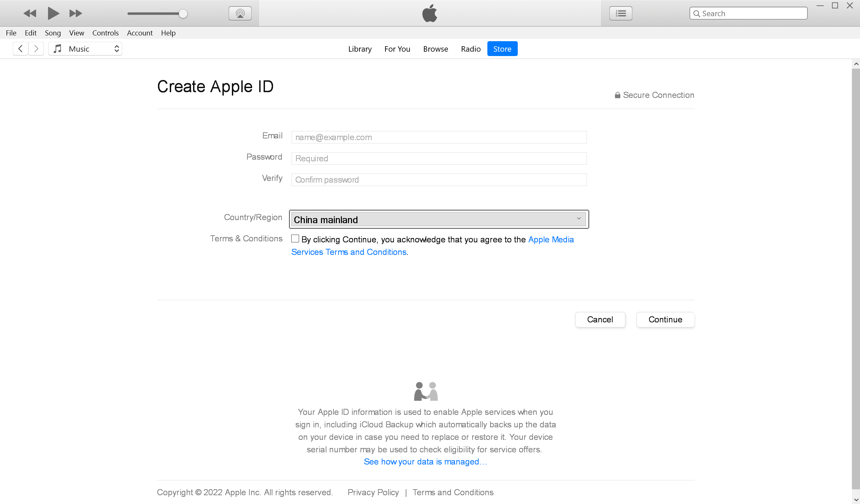Click the fast-forward playback icon

(x=75, y=13)
